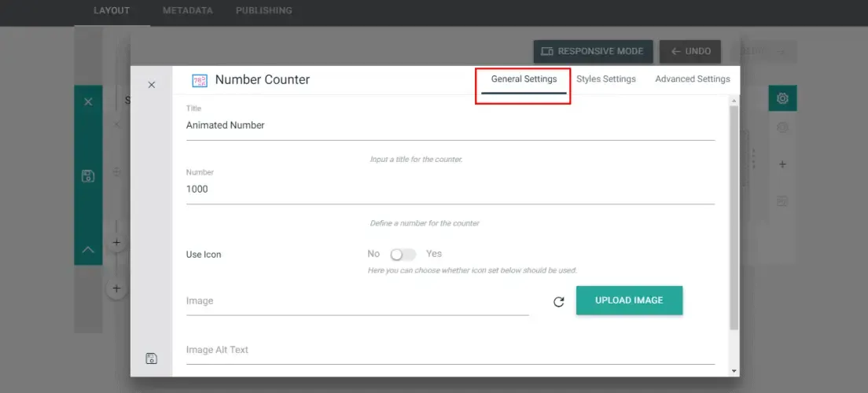Click the Title input field
868x393 pixels.
coord(450,126)
